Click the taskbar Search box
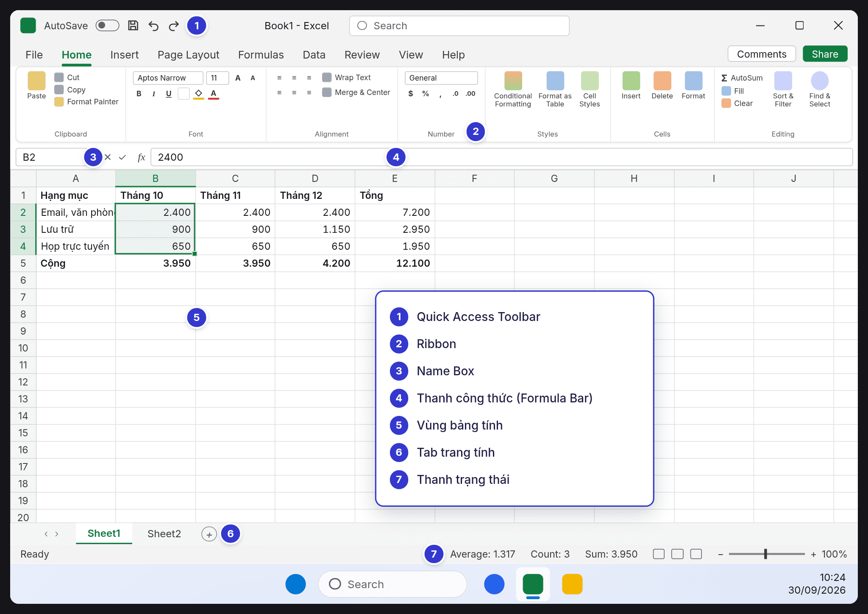 pyautogui.click(x=392, y=584)
